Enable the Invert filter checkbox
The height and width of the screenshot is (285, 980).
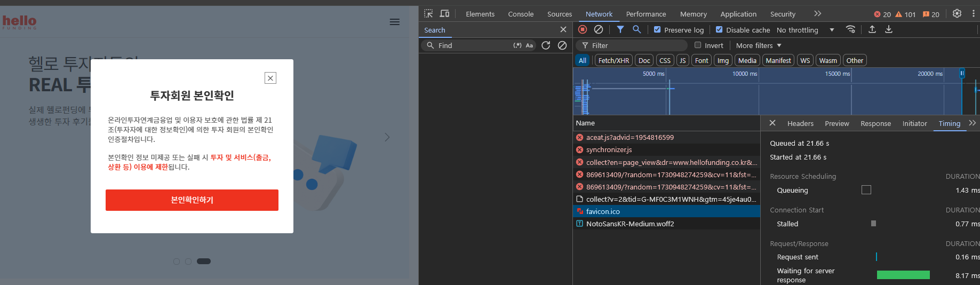(698, 45)
